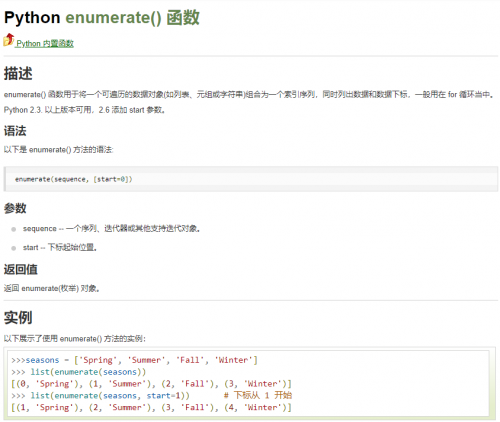Click the paragraph describing enumerate() 函数用于

(249, 95)
